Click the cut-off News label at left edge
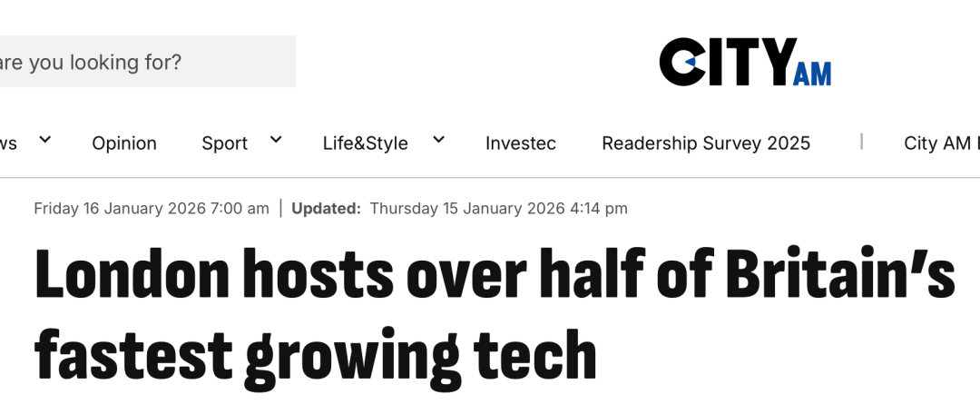This screenshot has width=980, height=414. tap(8, 143)
